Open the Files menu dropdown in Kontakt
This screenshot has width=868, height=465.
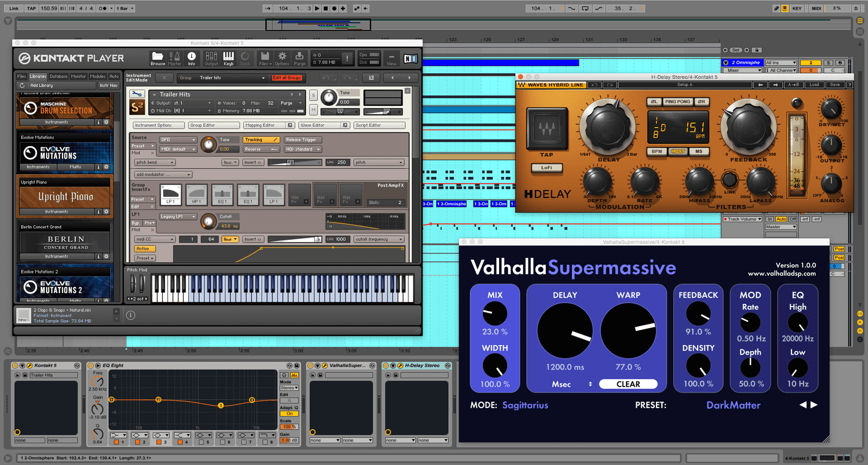click(x=265, y=58)
